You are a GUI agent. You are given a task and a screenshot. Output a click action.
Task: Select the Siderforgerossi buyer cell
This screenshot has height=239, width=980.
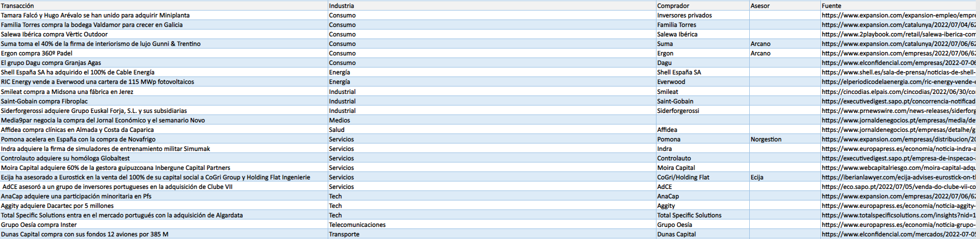(703, 111)
